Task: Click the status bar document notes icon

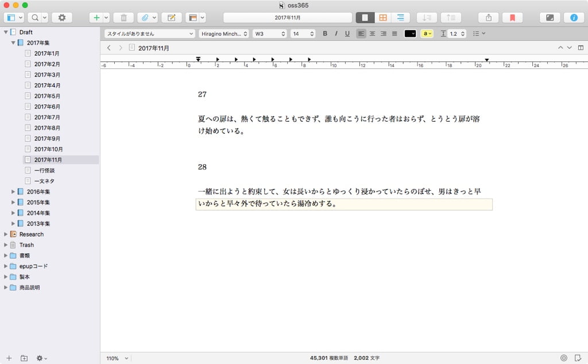Action: (578, 358)
